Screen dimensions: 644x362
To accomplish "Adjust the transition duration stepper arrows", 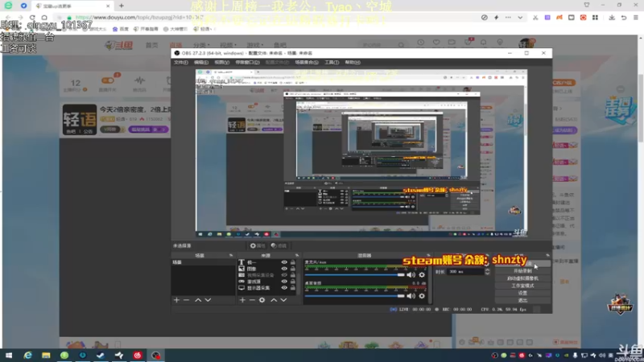I will click(x=487, y=272).
